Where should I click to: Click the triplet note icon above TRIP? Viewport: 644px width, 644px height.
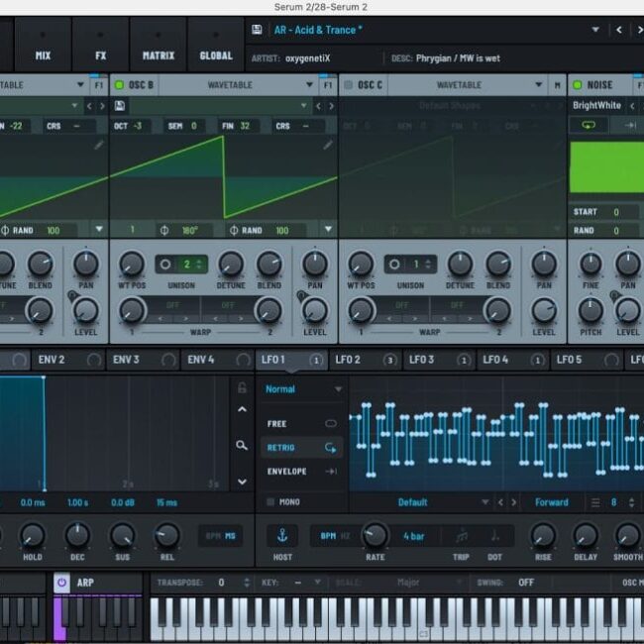462,536
